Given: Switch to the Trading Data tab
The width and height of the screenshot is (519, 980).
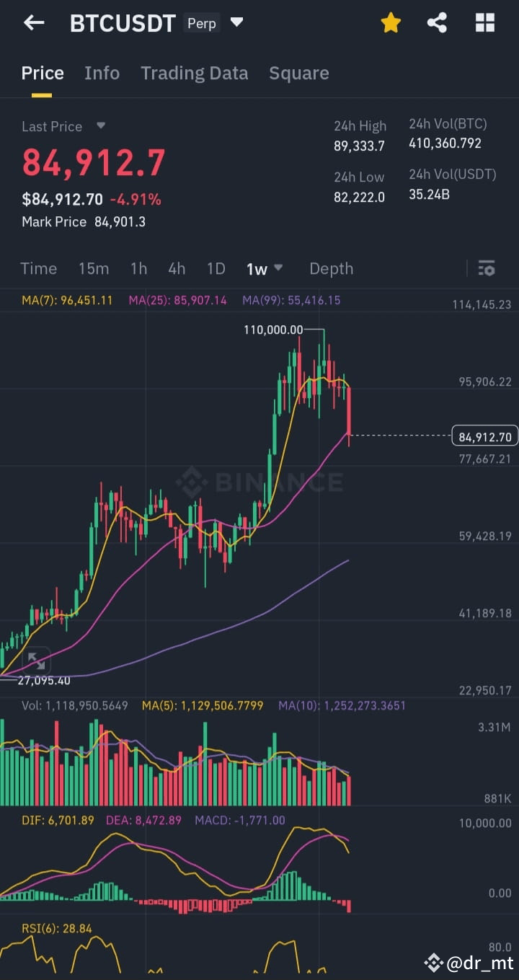Looking at the screenshot, I should tap(194, 73).
